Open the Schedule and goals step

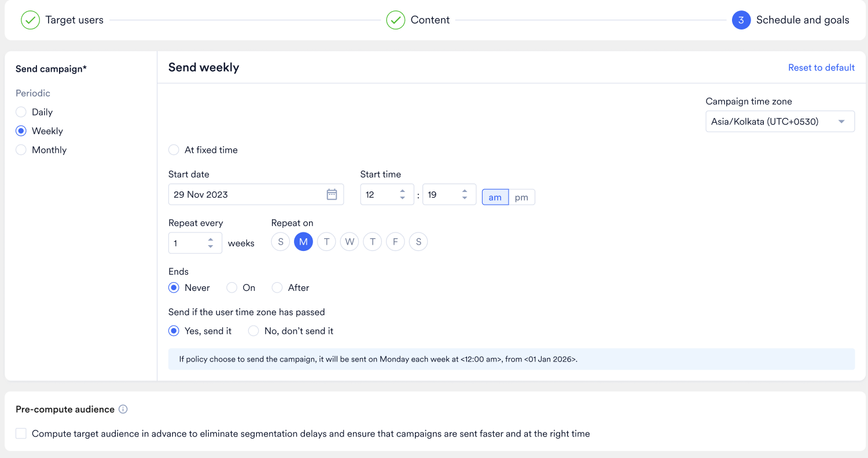[x=803, y=20]
